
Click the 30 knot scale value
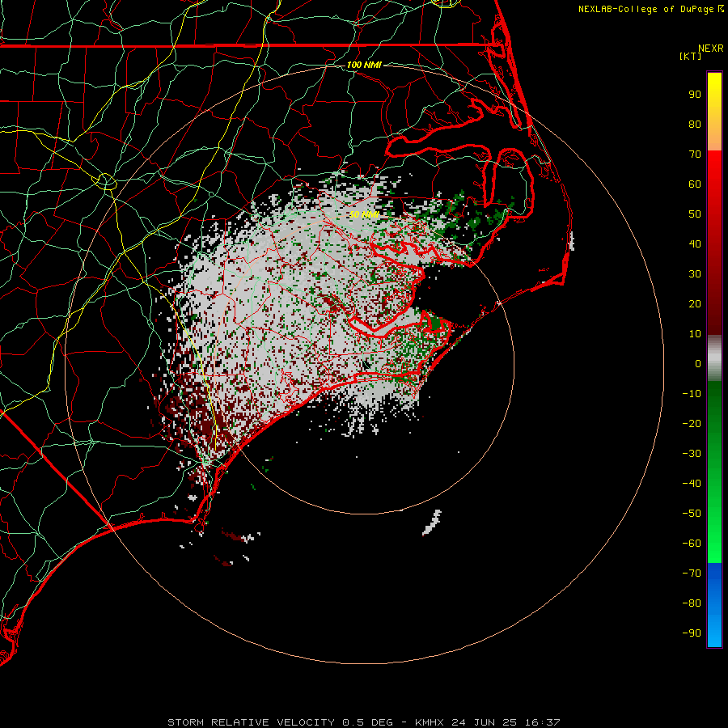point(695,274)
